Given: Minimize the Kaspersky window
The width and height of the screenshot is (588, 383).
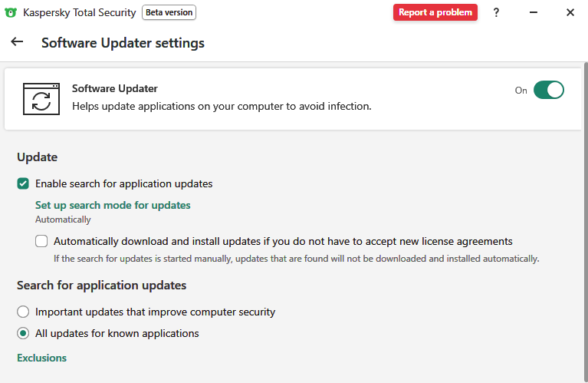Looking at the screenshot, I should pyautogui.click(x=533, y=12).
